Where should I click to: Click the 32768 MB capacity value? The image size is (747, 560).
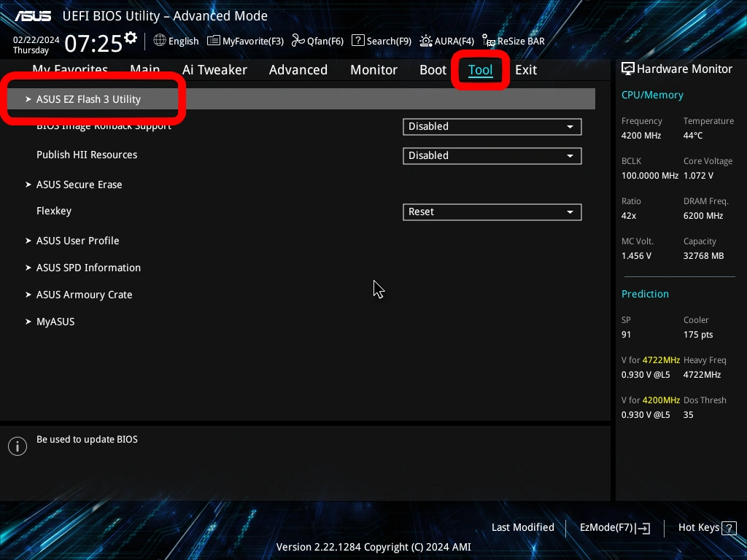click(704, 256)
